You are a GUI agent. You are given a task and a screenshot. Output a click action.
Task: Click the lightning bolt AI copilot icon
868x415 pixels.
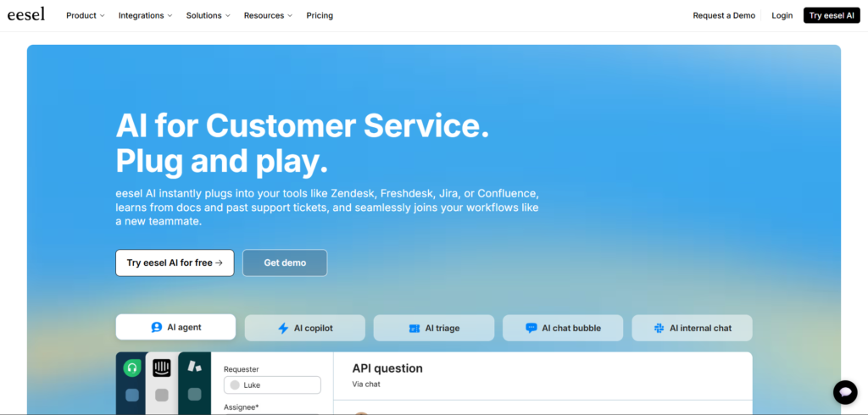283,328
